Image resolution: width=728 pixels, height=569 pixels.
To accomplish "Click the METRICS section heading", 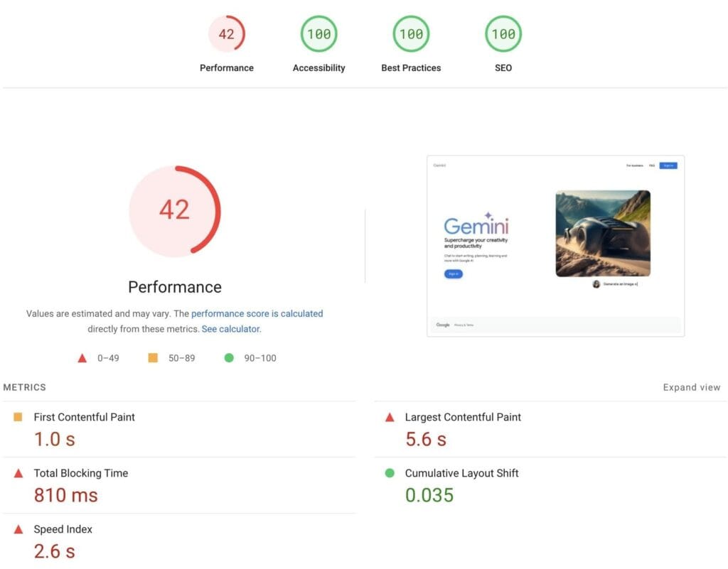I will point(25,387).
